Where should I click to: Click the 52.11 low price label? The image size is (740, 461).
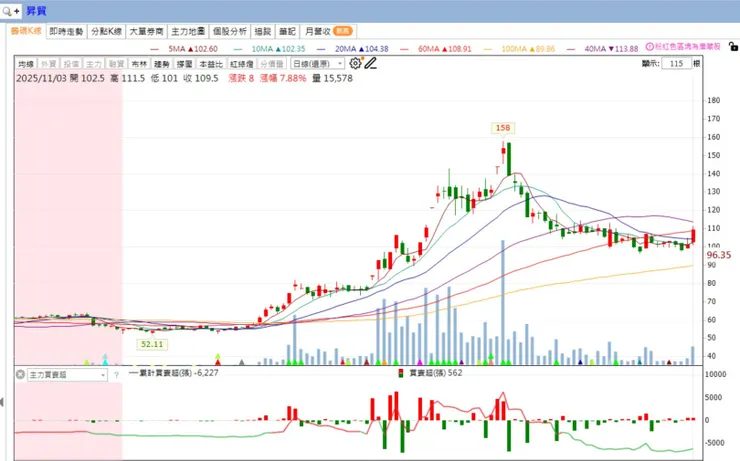click(x=152, y=344)
